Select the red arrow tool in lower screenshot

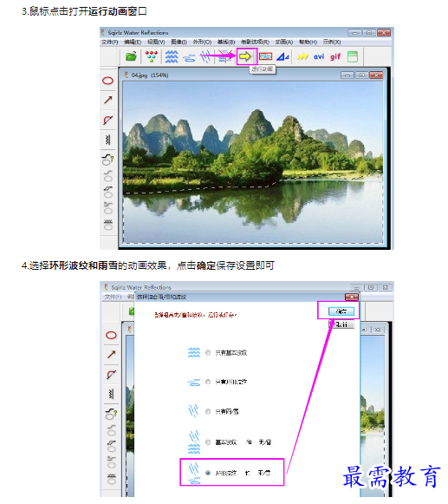tap(112, 354)
